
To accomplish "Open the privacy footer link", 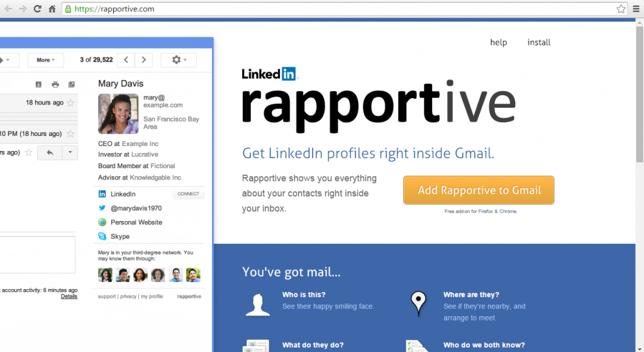I will pyautogui.click(x=128, y=297).
